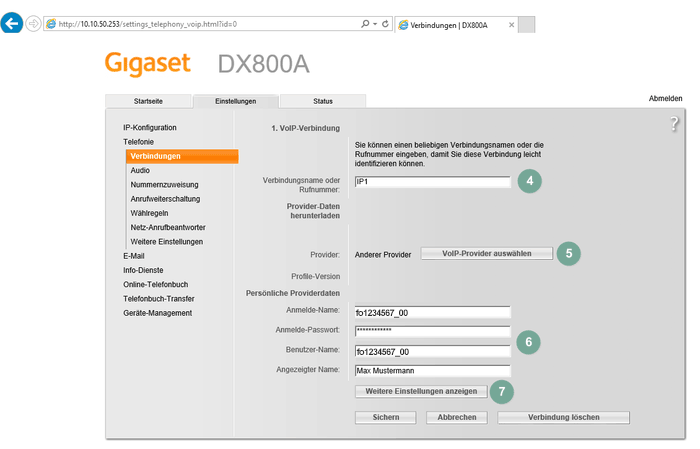Click the VoIP-Provider auswählen button

tap(487, 254)
